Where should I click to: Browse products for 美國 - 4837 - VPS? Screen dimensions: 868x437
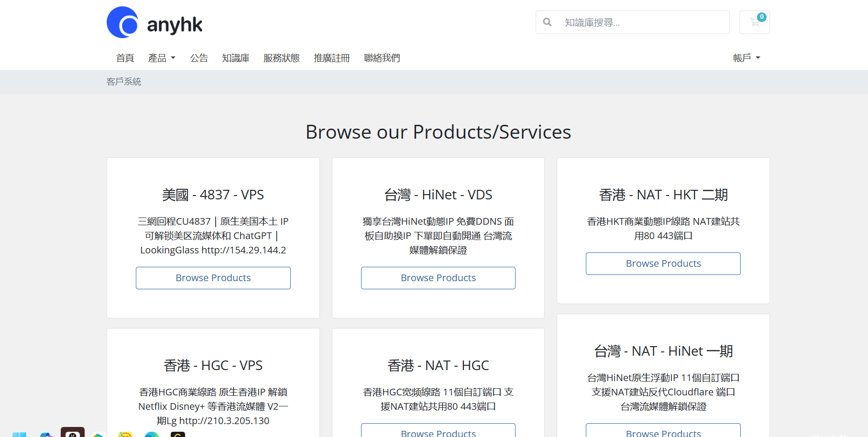tap(213, 278)
